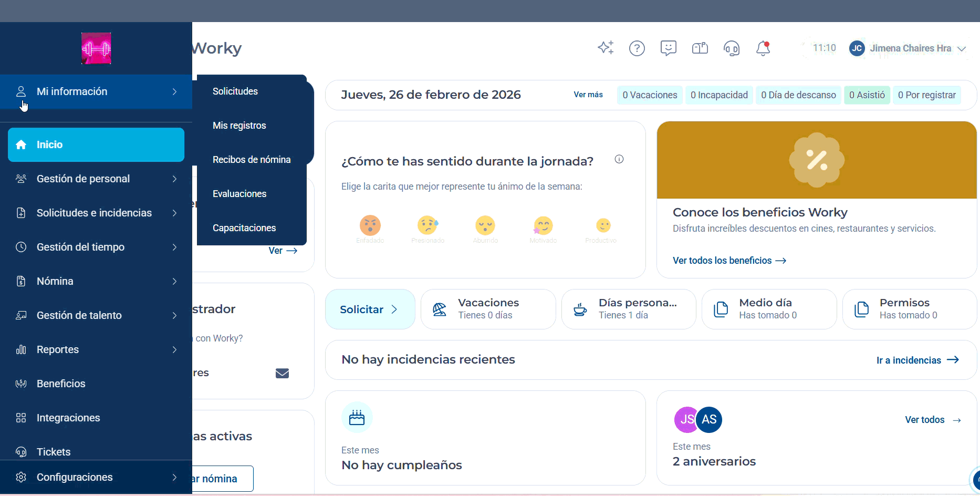Expand the Configuraciones chevron
Viewport: 980px width, 496px height.
pos(174,477)
